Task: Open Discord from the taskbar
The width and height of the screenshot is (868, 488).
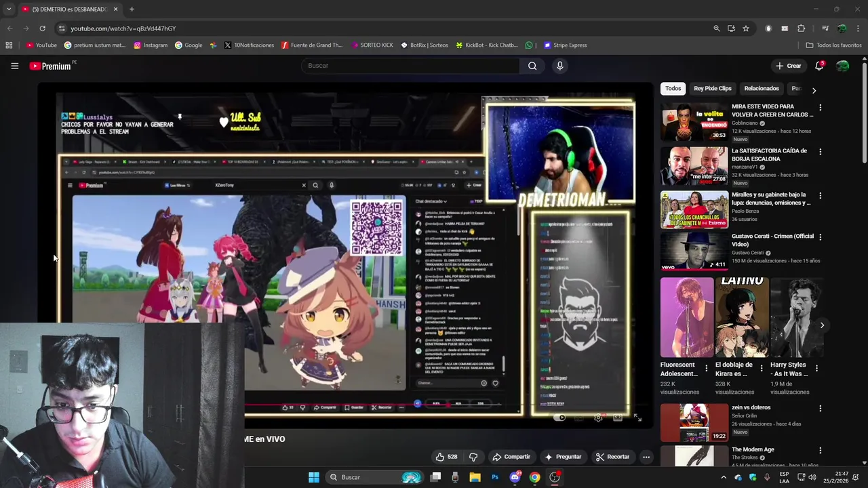Action: click(515, 477)
